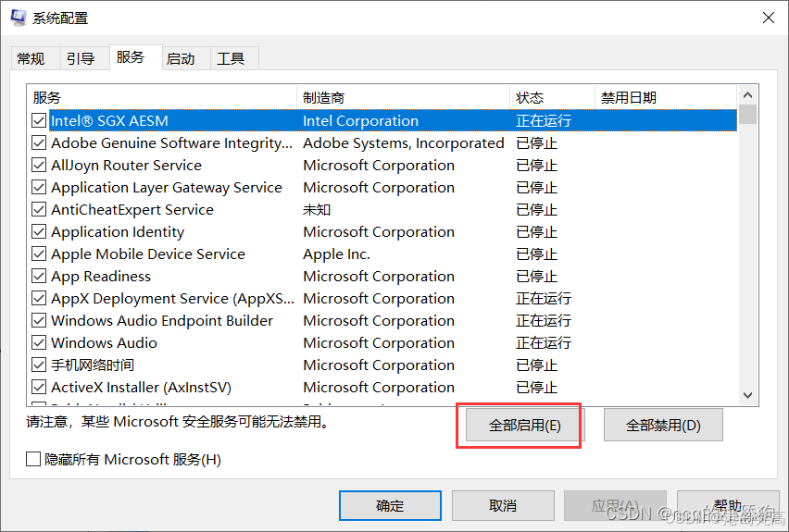Screen dimensions: 789x532
Task: Click the services list scrollbar thumb
Action: coord(747,114)
